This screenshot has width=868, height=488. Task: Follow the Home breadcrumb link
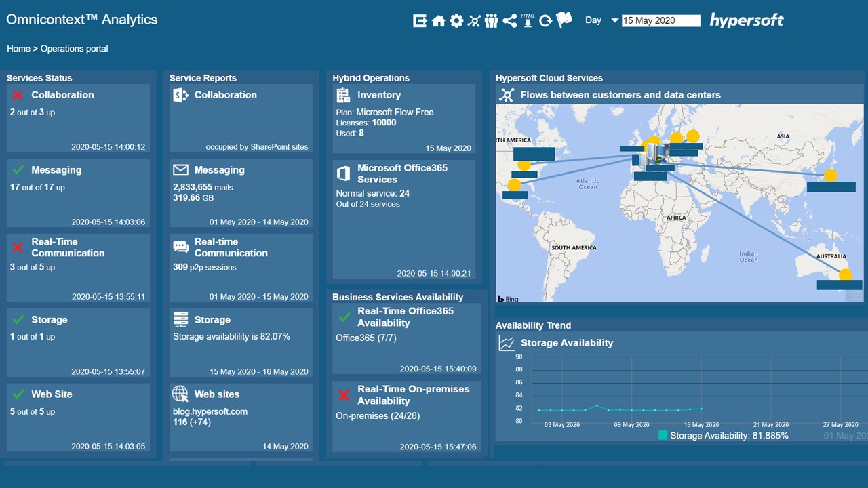pos(18,49)
